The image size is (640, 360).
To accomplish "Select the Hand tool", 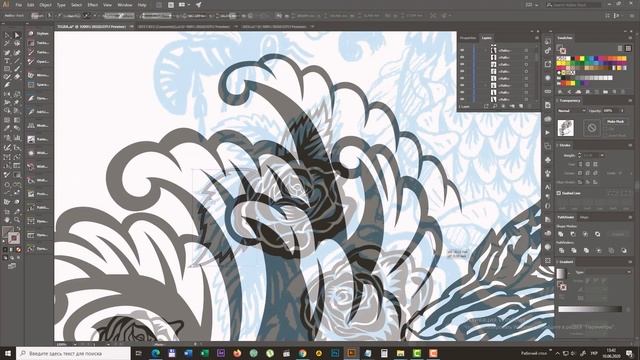I will pos(7,220).
